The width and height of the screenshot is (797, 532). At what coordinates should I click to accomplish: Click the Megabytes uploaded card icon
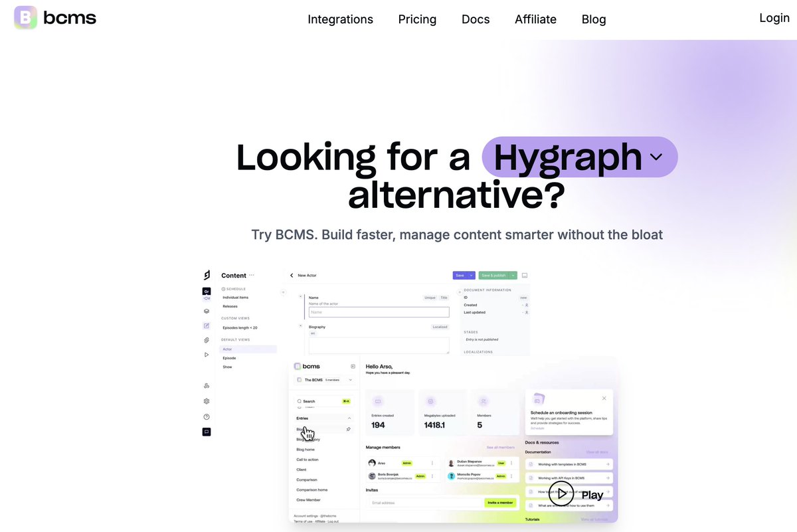click(x=430, y=401)
